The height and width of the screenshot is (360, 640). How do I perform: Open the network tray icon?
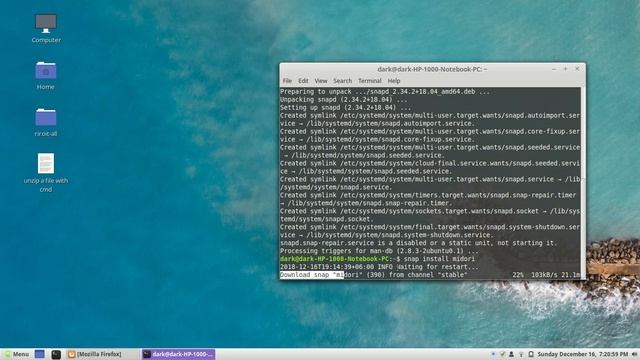521,354
